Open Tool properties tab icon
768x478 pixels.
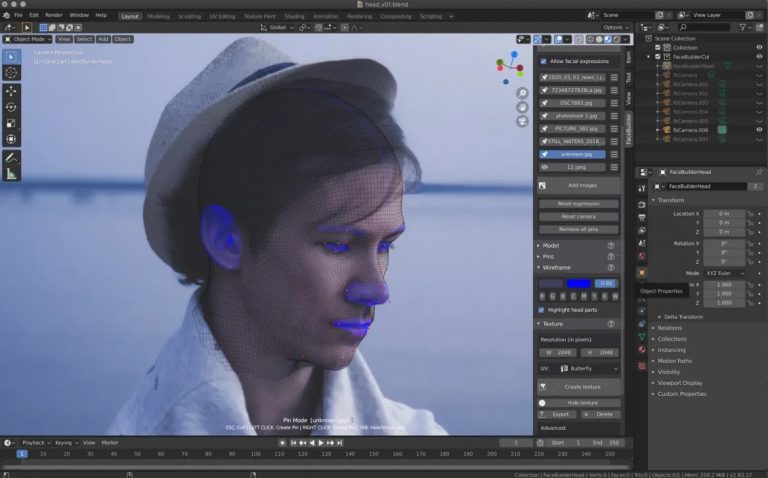(x=642, y=188)
